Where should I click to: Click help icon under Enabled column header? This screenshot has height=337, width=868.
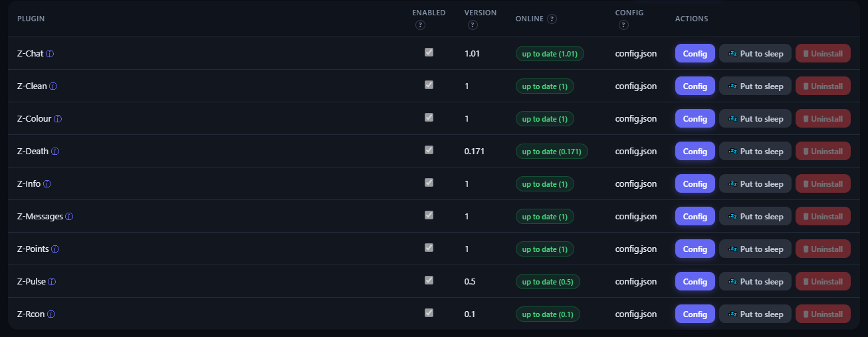[420, 25]
